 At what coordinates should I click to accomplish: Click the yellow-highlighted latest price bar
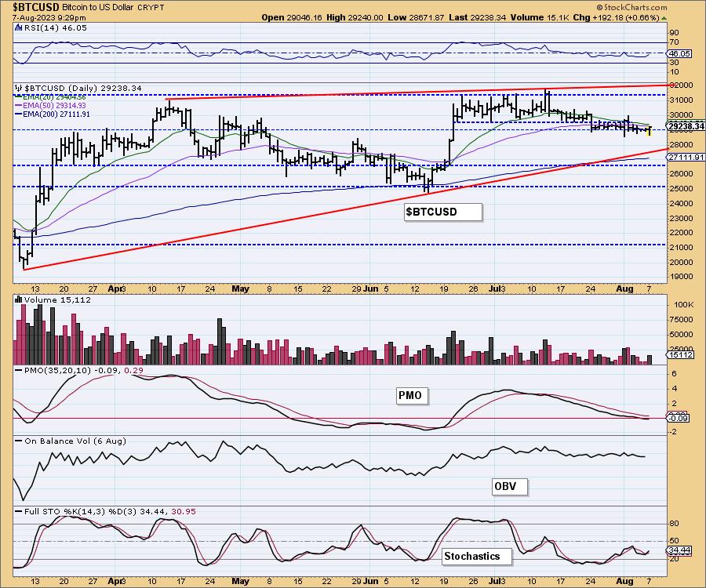[649, 131]
